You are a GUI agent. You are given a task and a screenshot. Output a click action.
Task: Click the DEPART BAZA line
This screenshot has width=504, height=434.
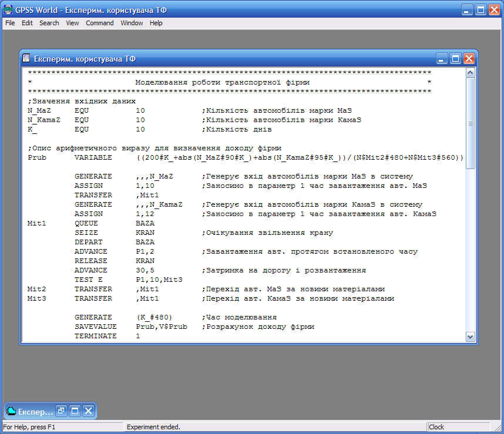coord(115,242)
